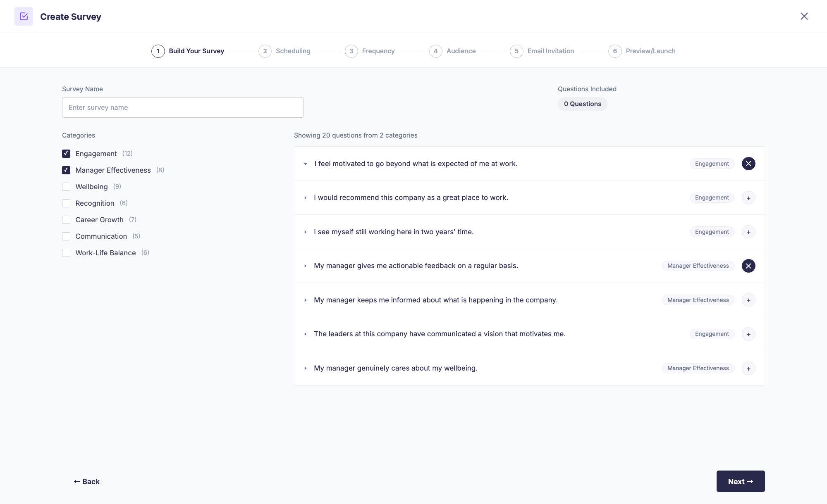Focus the Survey Name input field
The height and width of the screenshot is (504, 827).
(x=183, y=107)
